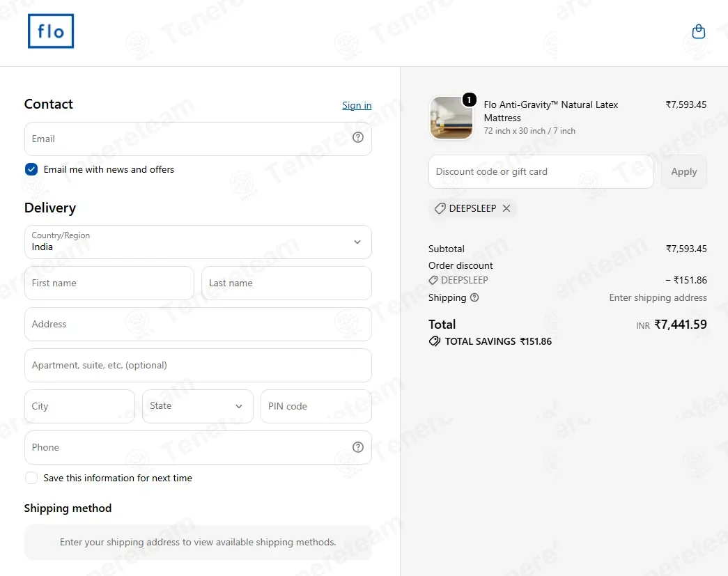Click the discount amount − ₹151.86
The width and height of the screenshot is (728, 576).
click(x=686, y=281)
